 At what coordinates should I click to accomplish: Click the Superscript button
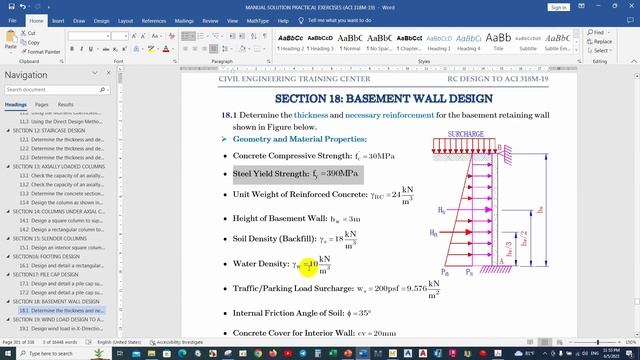coord(124,49)
